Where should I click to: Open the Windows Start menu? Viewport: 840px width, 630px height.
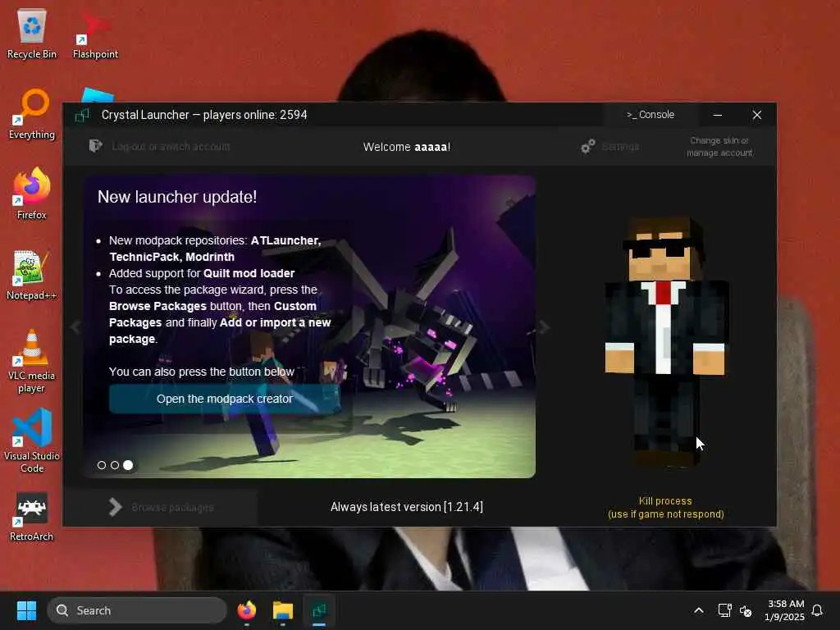(x=26, y=610)
